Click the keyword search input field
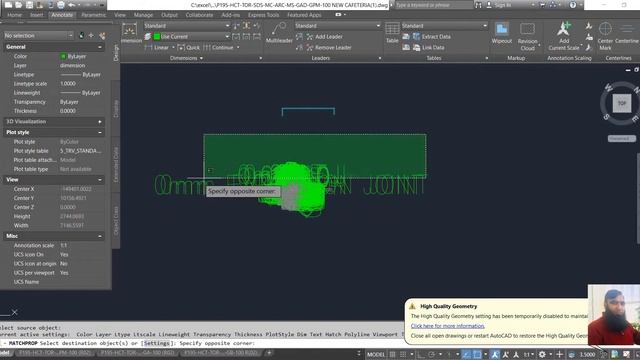640x360 pixels. point(433,5)
